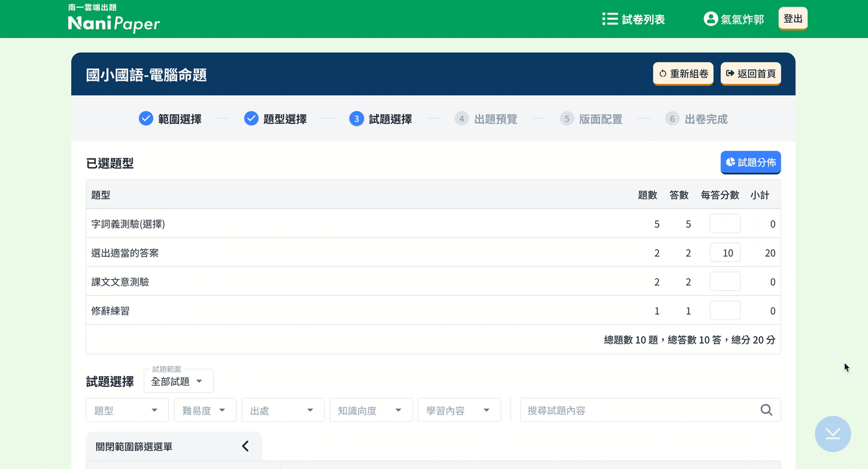Go to the 範圍選擇 step

180,119
